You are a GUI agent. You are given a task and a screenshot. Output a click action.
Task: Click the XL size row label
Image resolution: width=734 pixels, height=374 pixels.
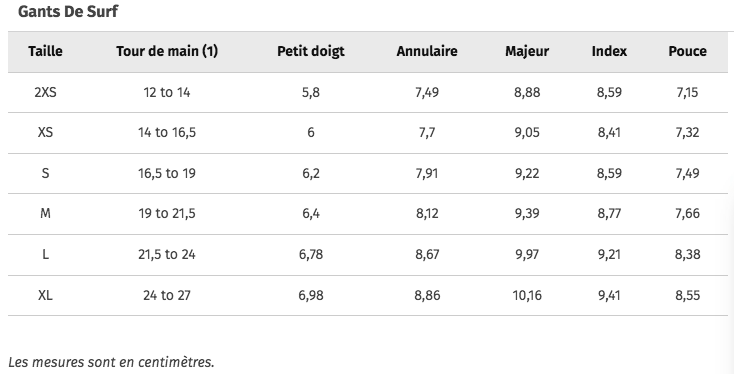pos(45,295)
